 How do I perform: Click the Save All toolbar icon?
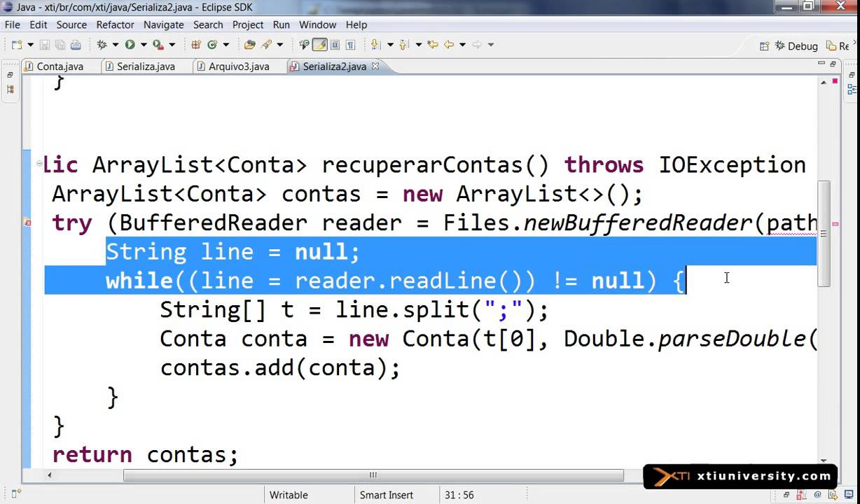60,45
